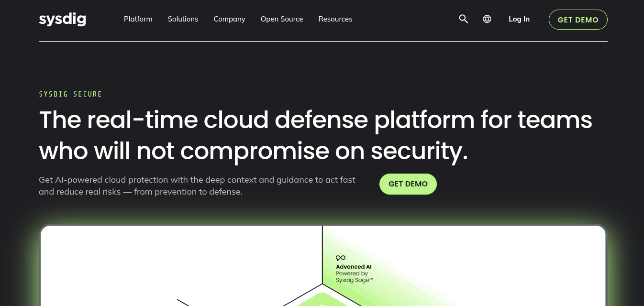This screenshot has width=644, height=306.
Task: Open the Company menu
Action: 229,19
